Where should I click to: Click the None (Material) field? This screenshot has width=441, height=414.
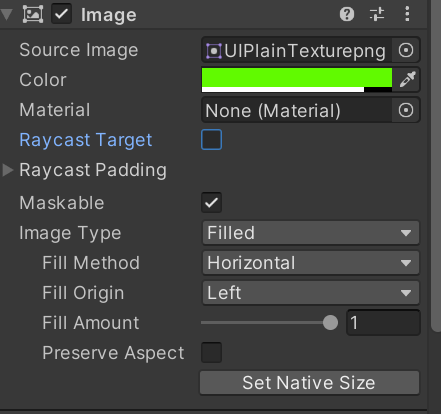pos(296,110)
